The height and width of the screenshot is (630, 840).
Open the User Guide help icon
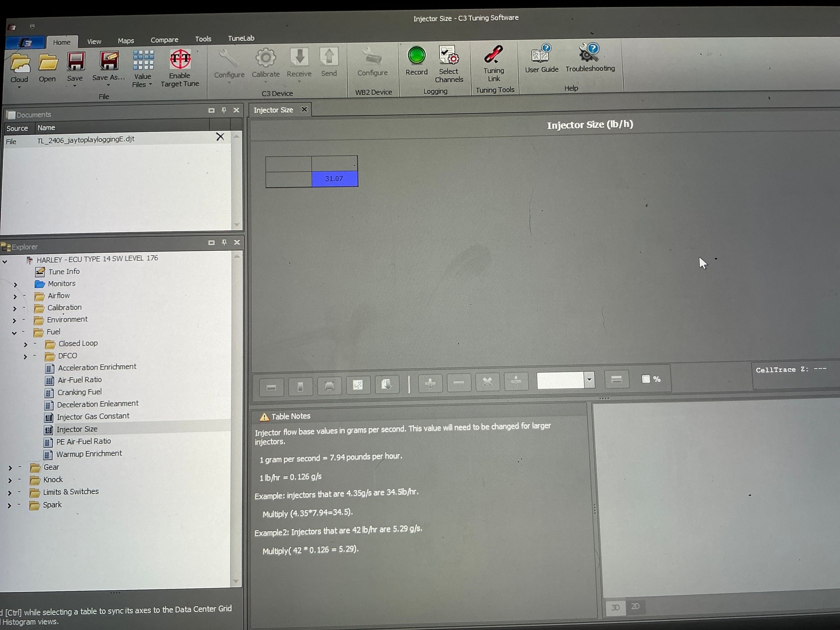pyautogui.click(x=541, y=55)
